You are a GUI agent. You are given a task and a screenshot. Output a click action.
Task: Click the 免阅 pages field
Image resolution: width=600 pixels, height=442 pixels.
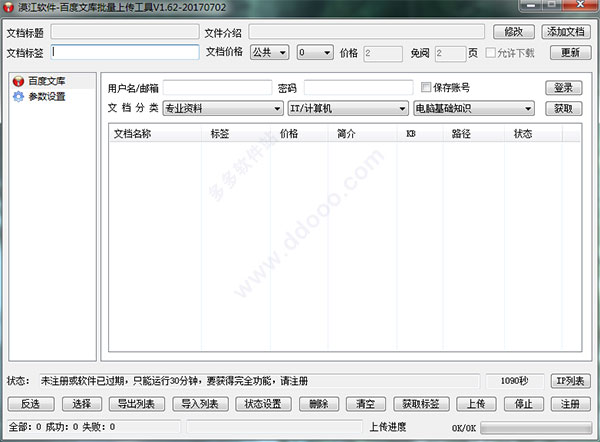click(x=450, y=53)
